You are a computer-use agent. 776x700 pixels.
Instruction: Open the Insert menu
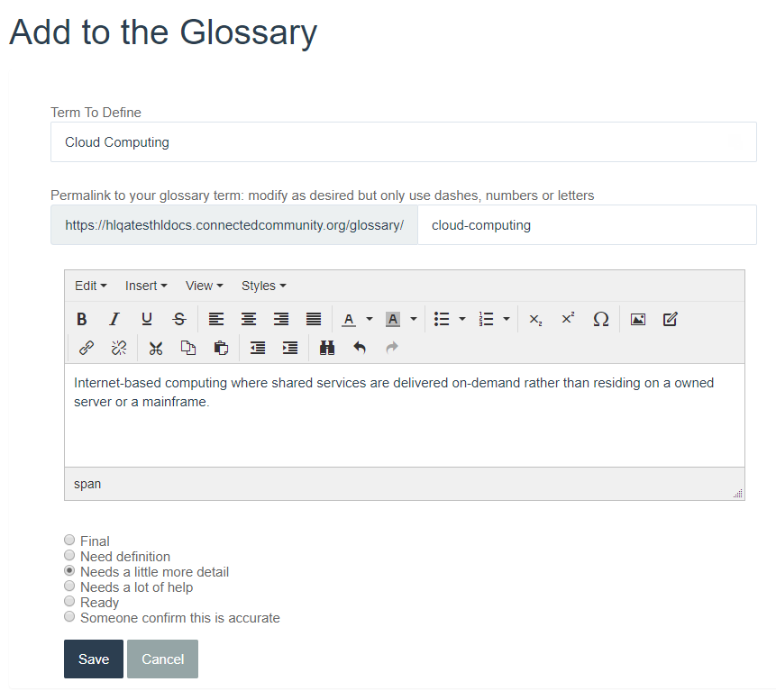click(x=146, y=286)
